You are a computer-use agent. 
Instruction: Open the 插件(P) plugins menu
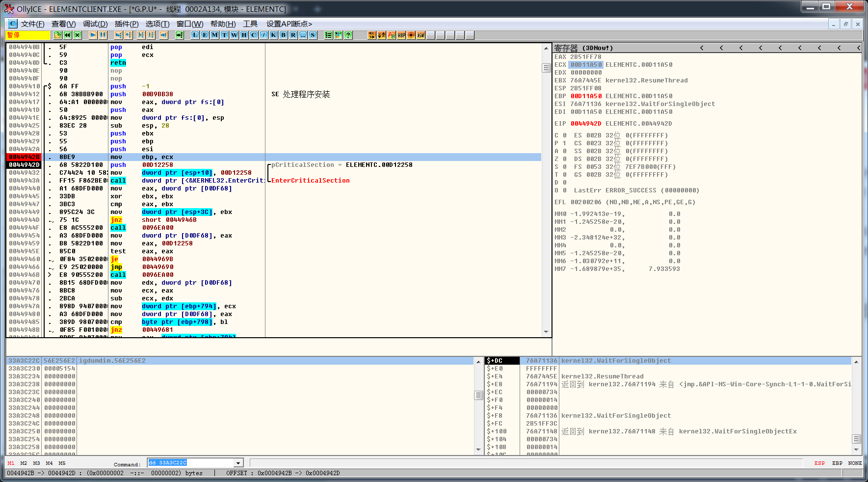[127, 24]
